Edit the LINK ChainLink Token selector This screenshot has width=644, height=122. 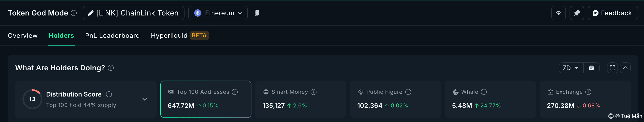[134, 13]
